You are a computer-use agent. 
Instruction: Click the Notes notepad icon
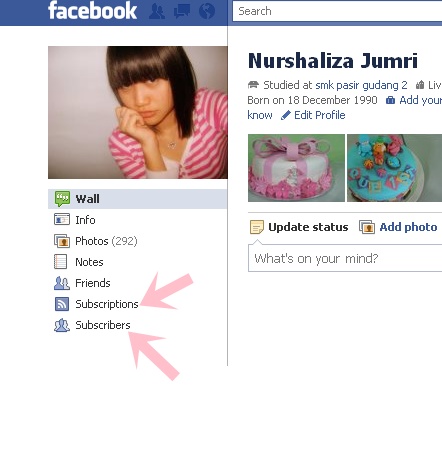(x=61, y=262)
